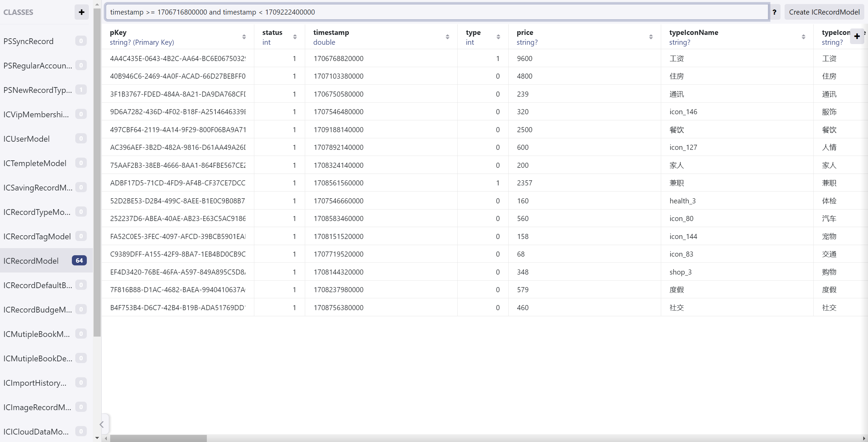Select the ICRecordTagModel class
Screen dimensions: 868x442
pyautogui.click(x=37, y=236)
